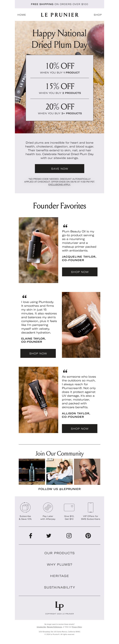Screen dimensions: 119x644
Task: Shop now under Allison Taylor's Plumscreen quote
Action: click(x=79, y=428)
